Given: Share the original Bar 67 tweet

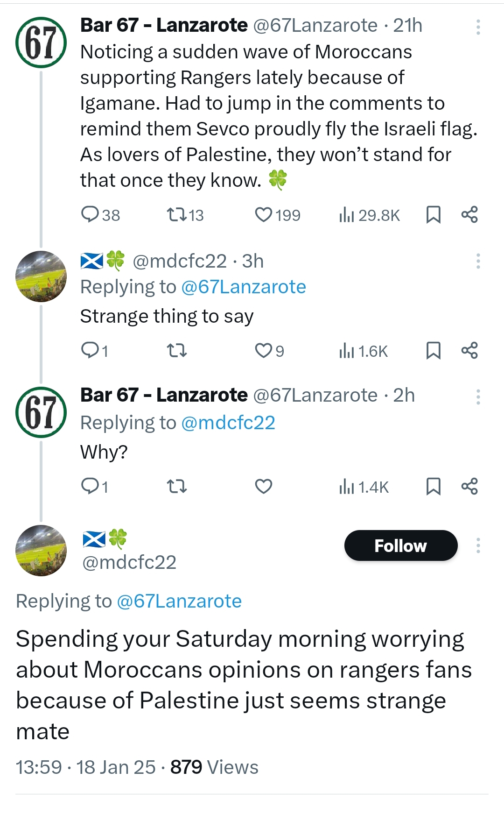Looking at the screenshot, I should tap(469, 215).
